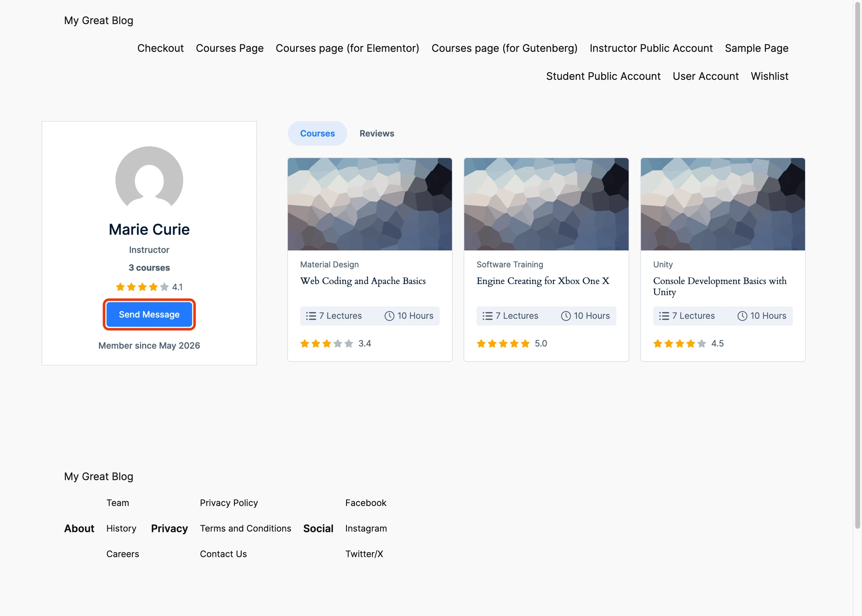
Task: Click the 4.5 star rating on Console Development
Action: coord(688,344)
